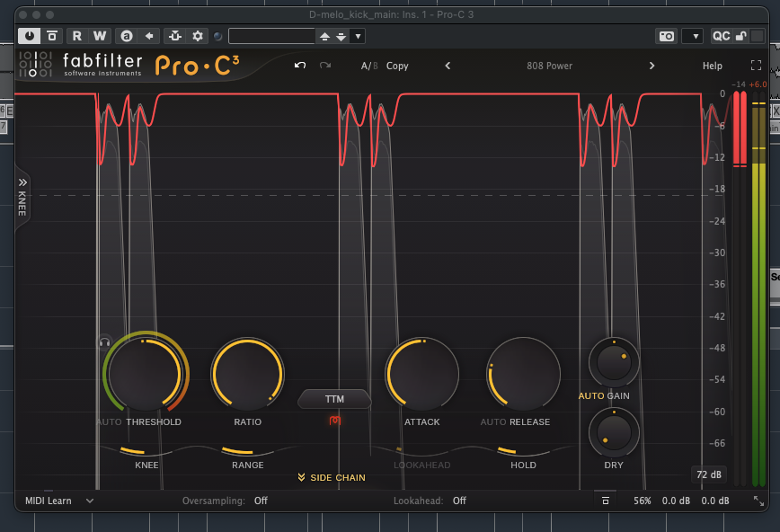Image resolution: width=780 pixels, height=532 pixels.
Task: Click the global bypass icon in bottom bar
Action: click(x=606, y=501)
